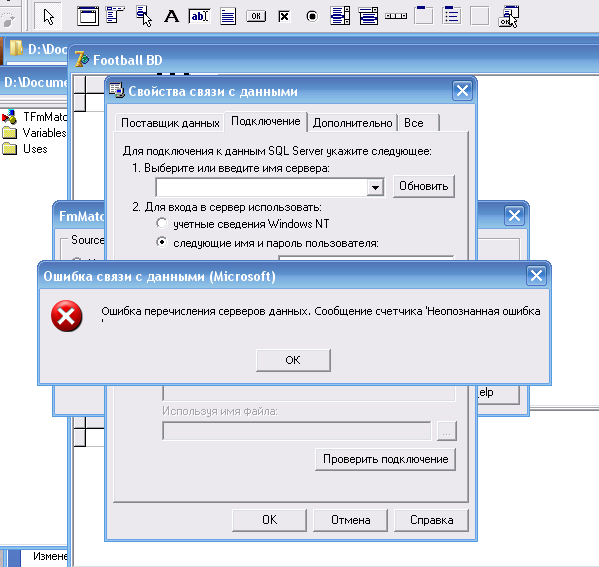Pick the Frames component icon
The width and height of the screenshot is (599, 567).
point(87,16)
